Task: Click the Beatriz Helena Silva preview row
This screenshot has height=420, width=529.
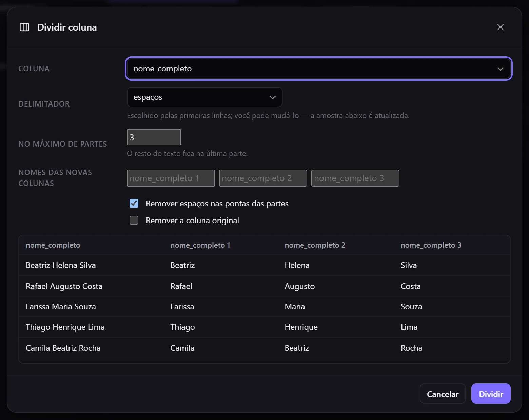Action: pos(264,265)
